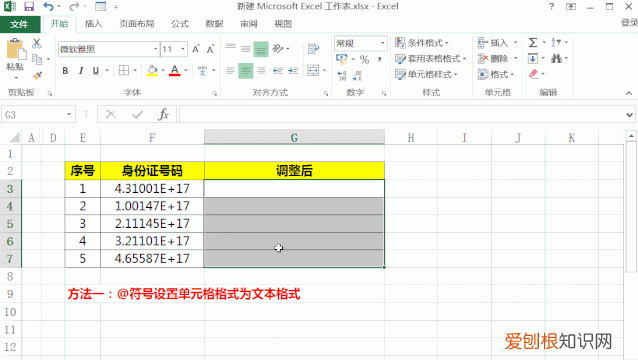638x360 pixels.
Task: Open 条件格式 conditional formatting menu
Action: coord(422,43)
